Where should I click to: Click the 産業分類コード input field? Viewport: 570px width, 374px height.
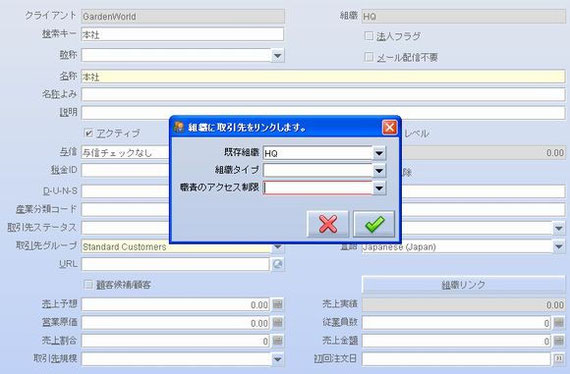[125, 209]
